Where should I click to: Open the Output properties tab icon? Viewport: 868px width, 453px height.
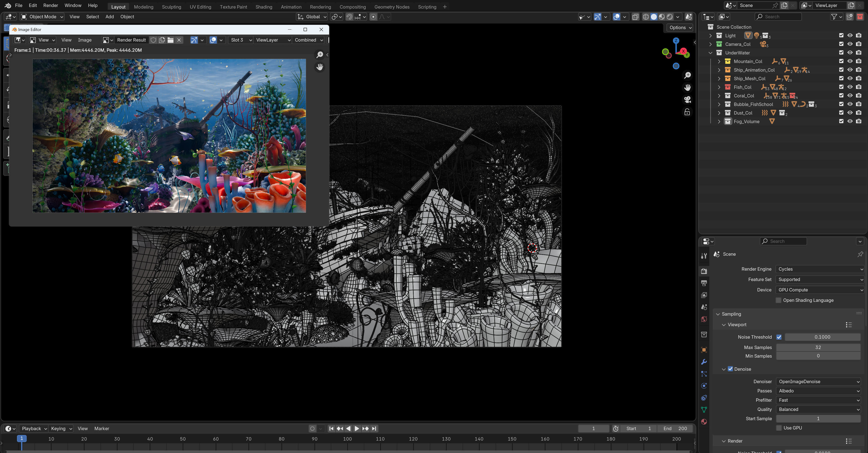[704, 283]
